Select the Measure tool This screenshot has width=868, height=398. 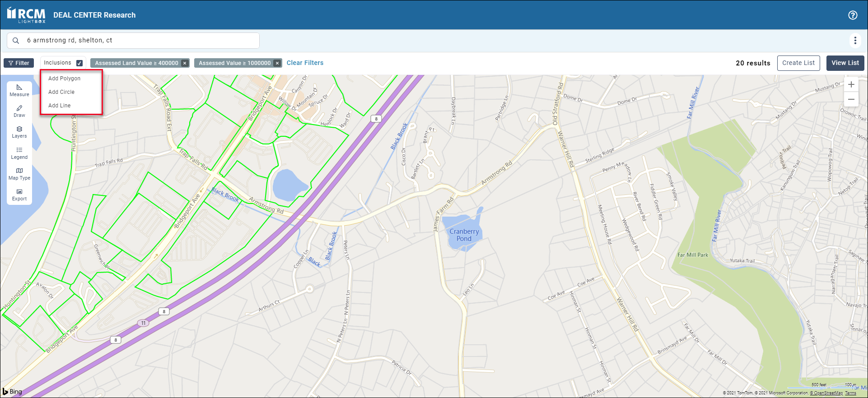point(19,90)
